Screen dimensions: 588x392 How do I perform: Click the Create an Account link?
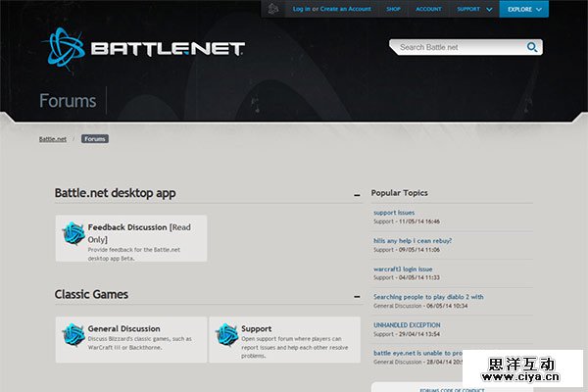click(346, 9)
